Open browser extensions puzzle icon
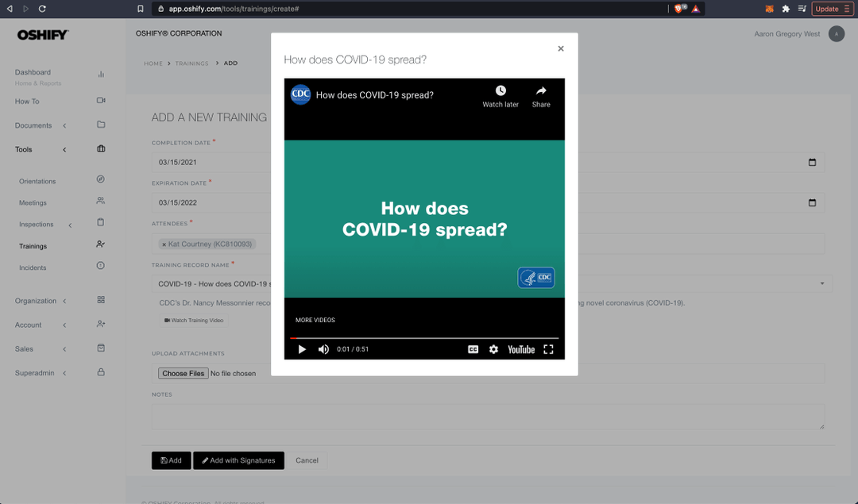 [786, 9]
